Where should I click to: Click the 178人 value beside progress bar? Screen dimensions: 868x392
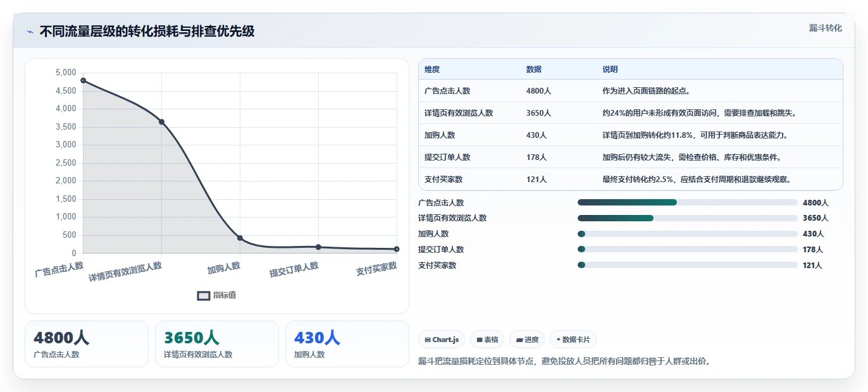pyautogui.click(x=813, y=250)
